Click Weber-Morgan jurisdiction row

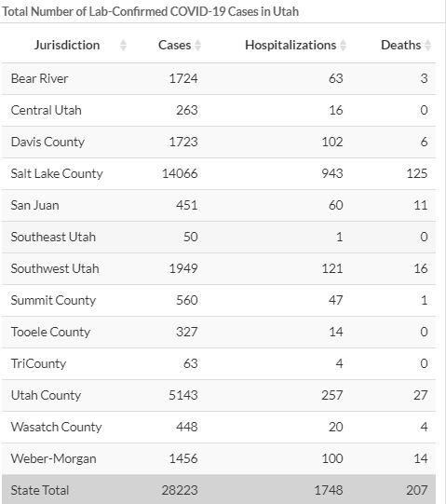tap(219, 458)
